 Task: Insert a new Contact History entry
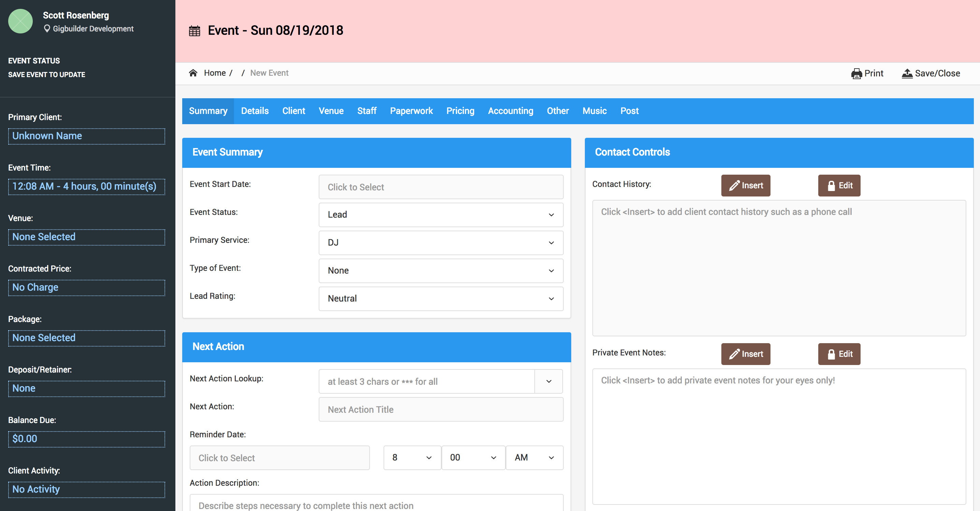(745, 186)
